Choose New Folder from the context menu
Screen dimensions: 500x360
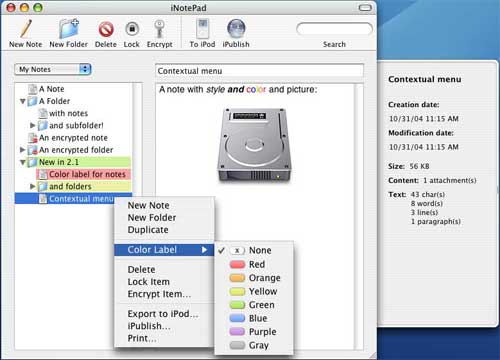pyautogui.click(x=164, y=218)
